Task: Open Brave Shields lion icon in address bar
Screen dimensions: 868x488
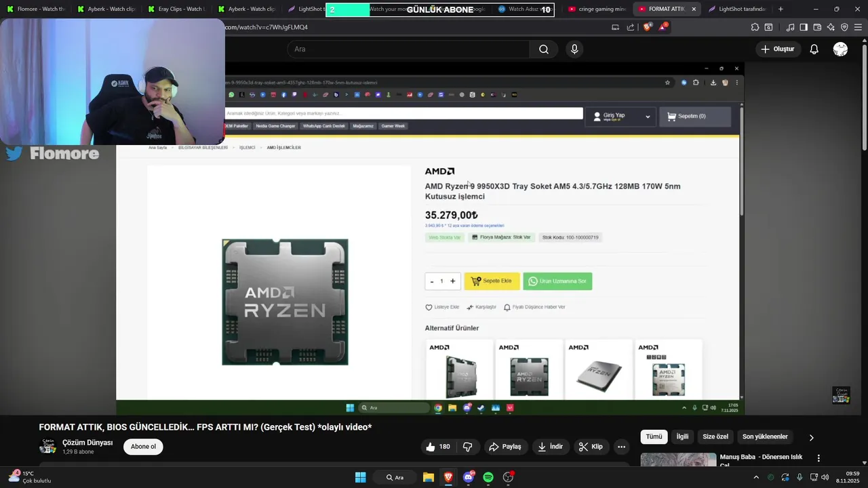Action: pyautogui.click(x=647, y=27)
